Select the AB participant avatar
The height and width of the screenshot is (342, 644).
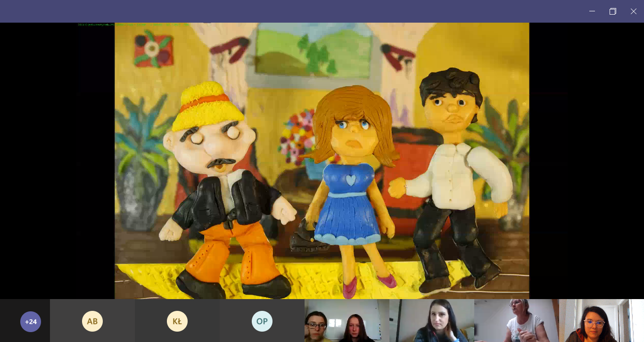click(x=92, y=321)
